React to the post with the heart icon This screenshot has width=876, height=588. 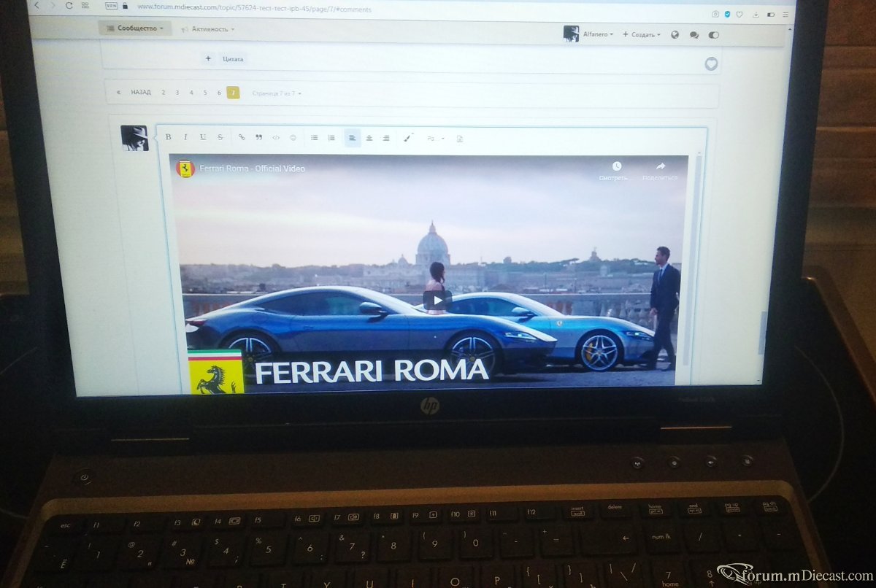coord(711,64)
